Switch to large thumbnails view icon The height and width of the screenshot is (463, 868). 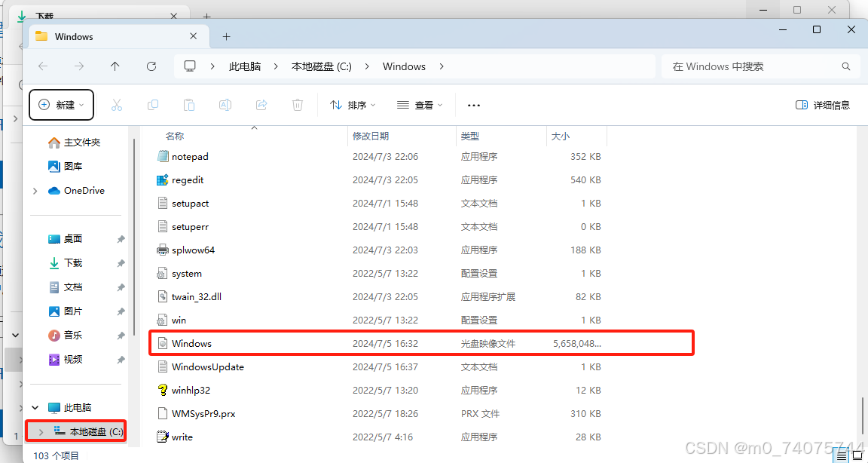pos(857,455)
